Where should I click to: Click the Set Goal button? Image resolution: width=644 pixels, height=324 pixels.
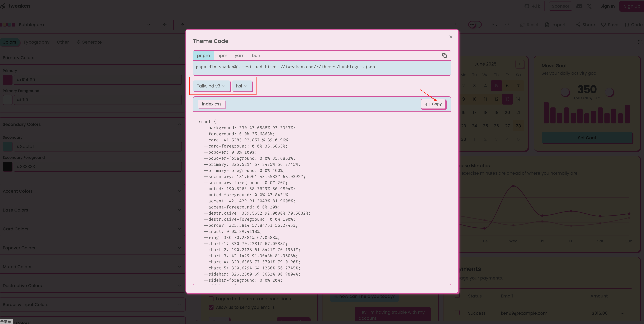(x=587, y=138)
